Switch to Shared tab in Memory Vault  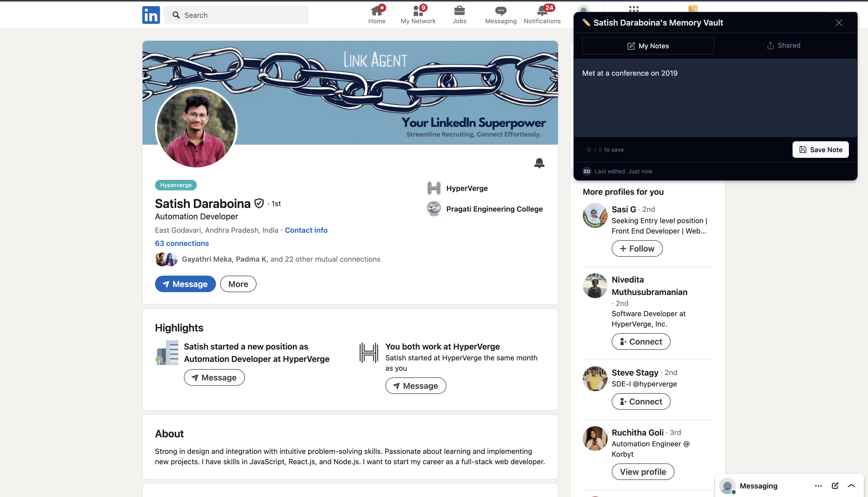click(x=783, y=45)
